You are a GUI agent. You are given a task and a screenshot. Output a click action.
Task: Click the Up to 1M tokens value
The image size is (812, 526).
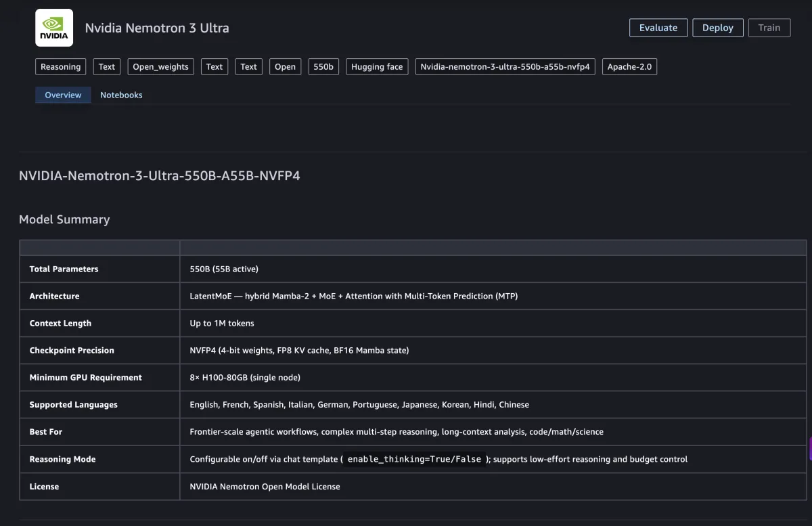[222, 323]
